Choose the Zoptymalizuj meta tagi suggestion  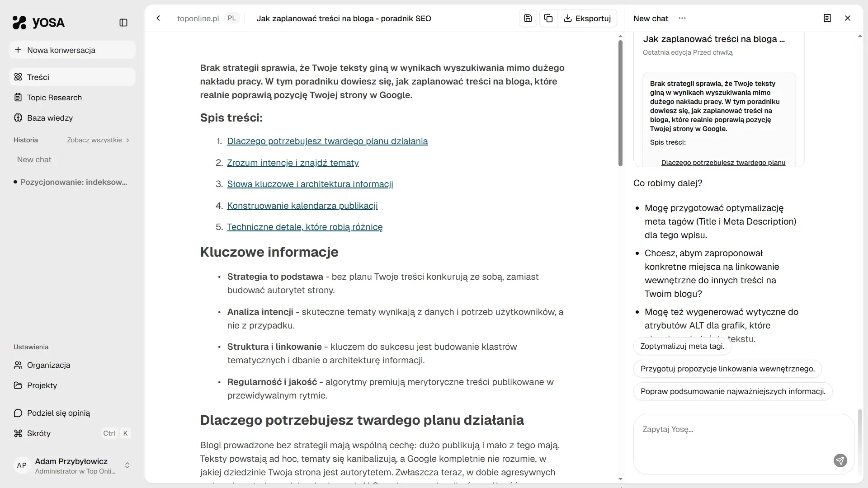[682, 346]
